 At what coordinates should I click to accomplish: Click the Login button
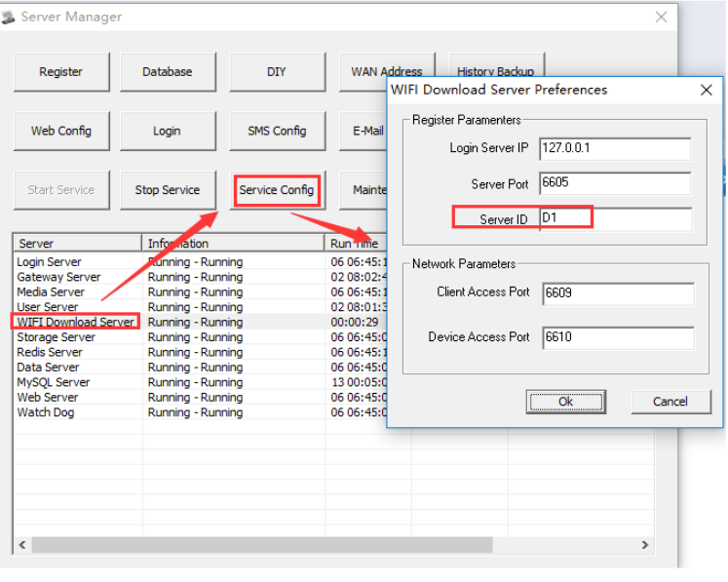[167, 131]
